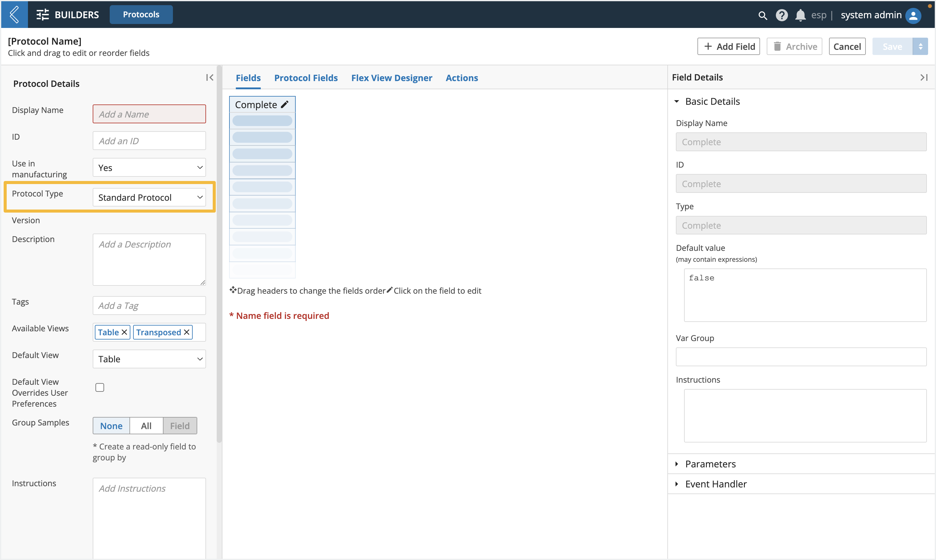The image size is (936, 560).
Task: Open the Protocol Type dropdown
Action: click(149, 197)
